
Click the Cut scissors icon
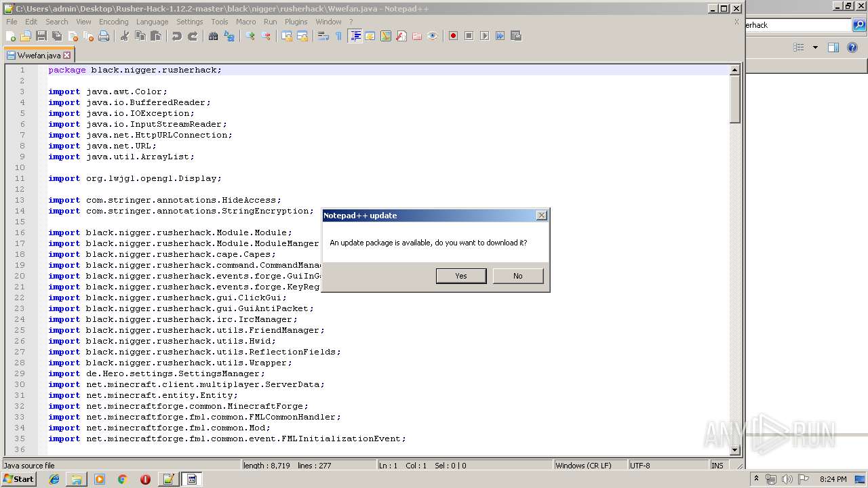(x=125, y=36)
